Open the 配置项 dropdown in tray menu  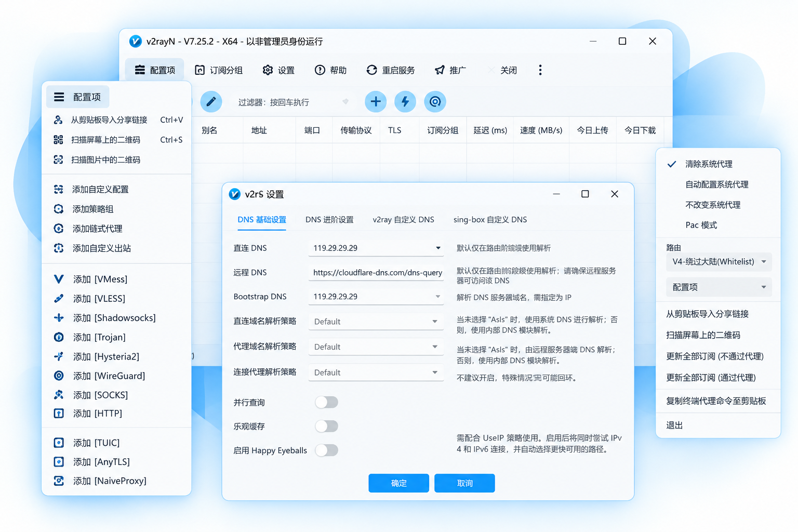(719, 287)
